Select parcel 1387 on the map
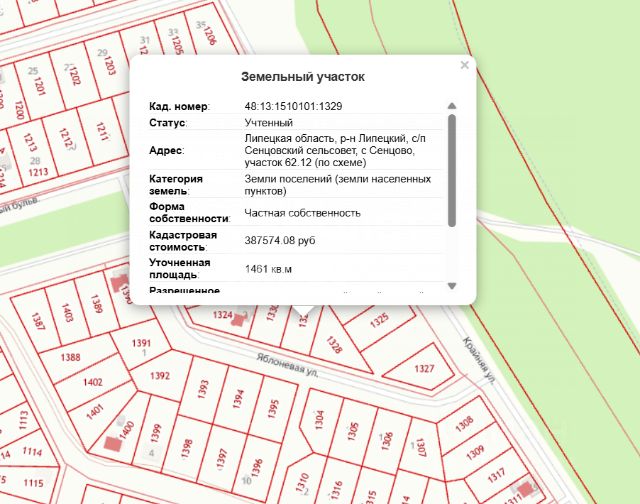 click(x=38, y=321)
